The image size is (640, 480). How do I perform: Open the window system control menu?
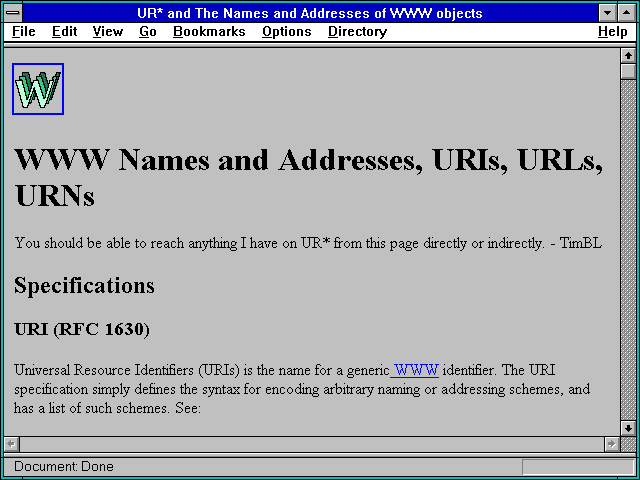13,13
